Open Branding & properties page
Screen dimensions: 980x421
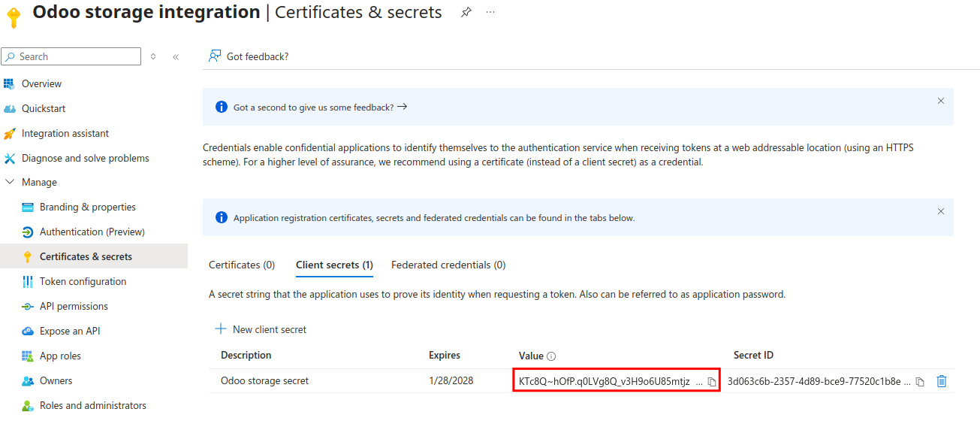tap(88, 207)
